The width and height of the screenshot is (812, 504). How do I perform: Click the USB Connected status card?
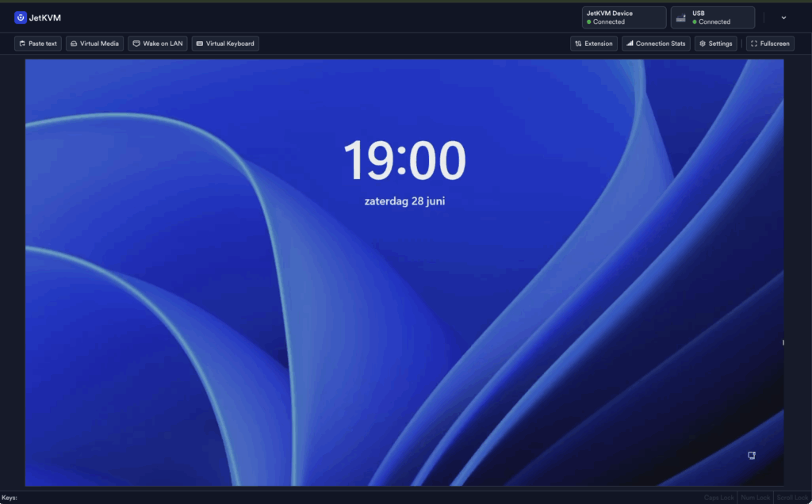[x=712, y=17]
